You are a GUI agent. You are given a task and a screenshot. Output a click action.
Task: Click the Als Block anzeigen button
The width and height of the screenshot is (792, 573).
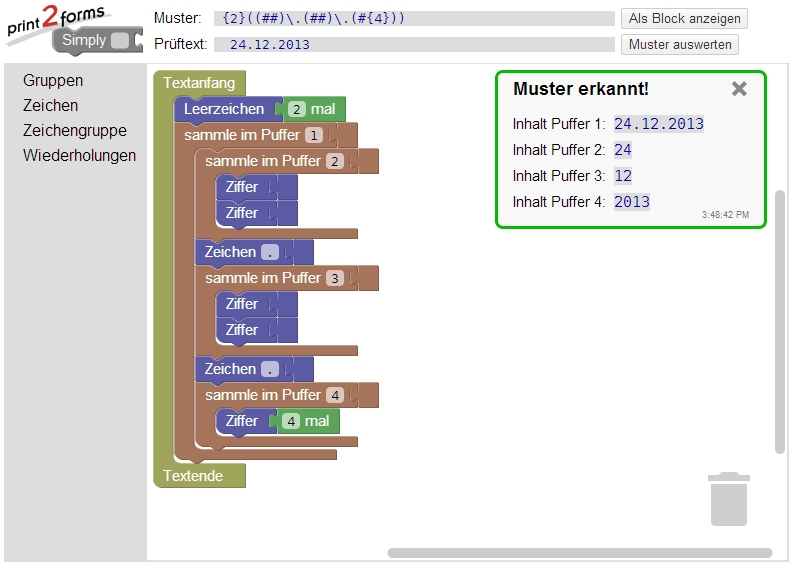[x=684, y=19]
